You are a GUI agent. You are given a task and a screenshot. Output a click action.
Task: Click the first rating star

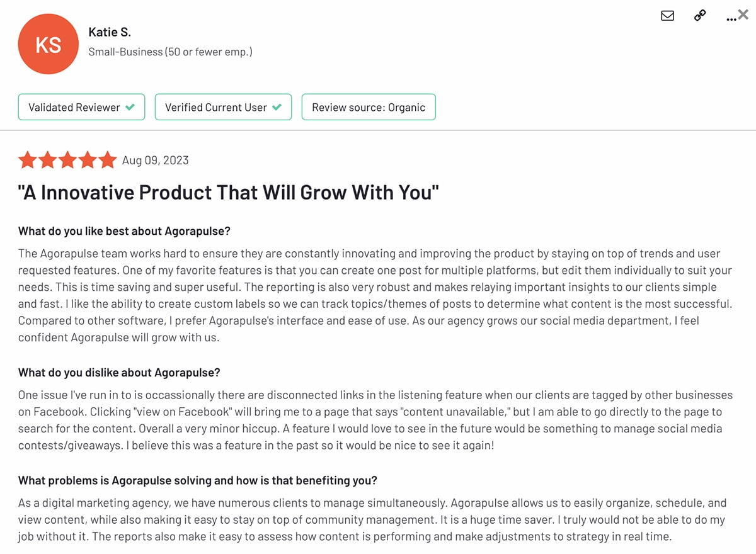(x=27, y=160)
